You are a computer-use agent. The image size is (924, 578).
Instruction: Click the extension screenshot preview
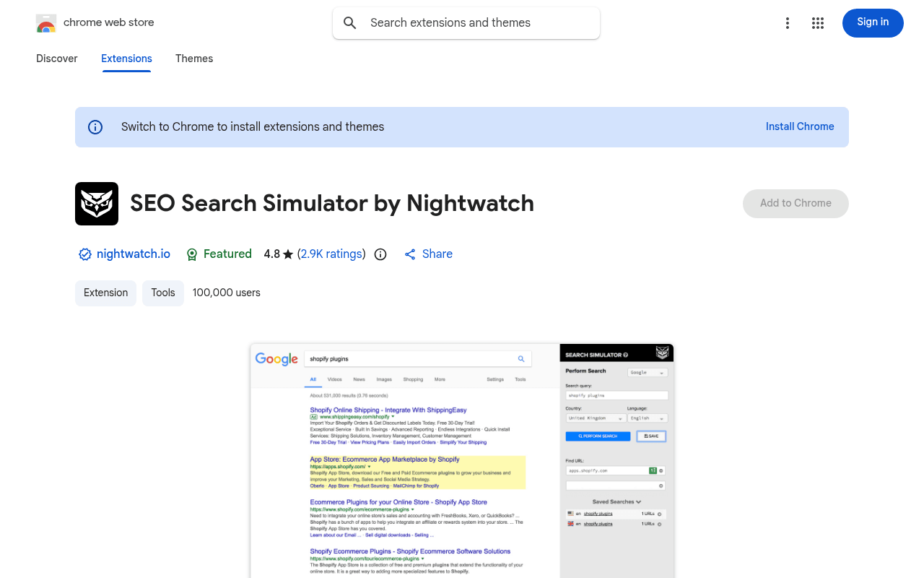(462, 461)
